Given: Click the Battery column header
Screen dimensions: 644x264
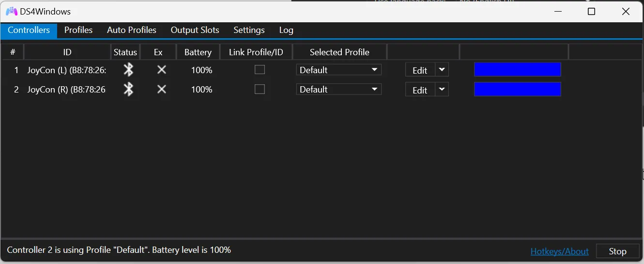Looking at the screenshot, I should coord(198,52).
